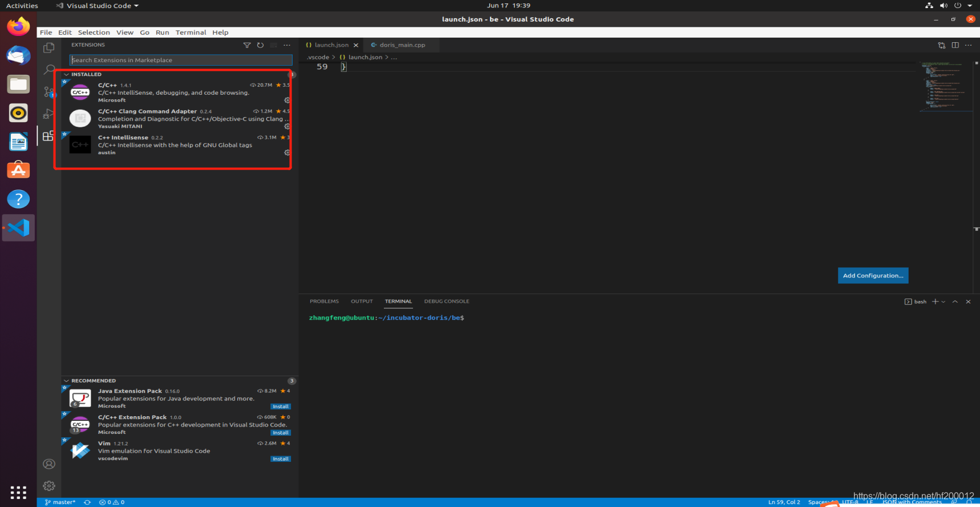
Task: Open Thunderbird mail from the dock
Action: 18,55
